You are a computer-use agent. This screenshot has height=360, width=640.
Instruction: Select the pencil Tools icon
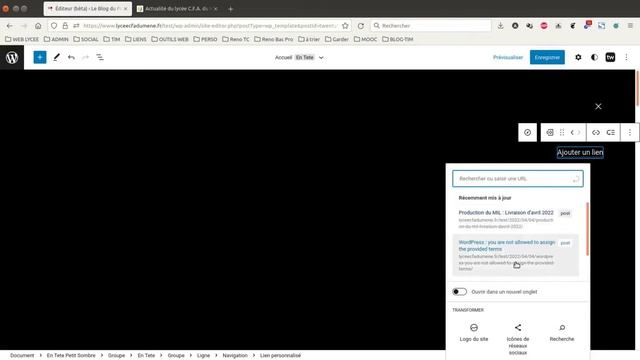(x=56, y=58)
